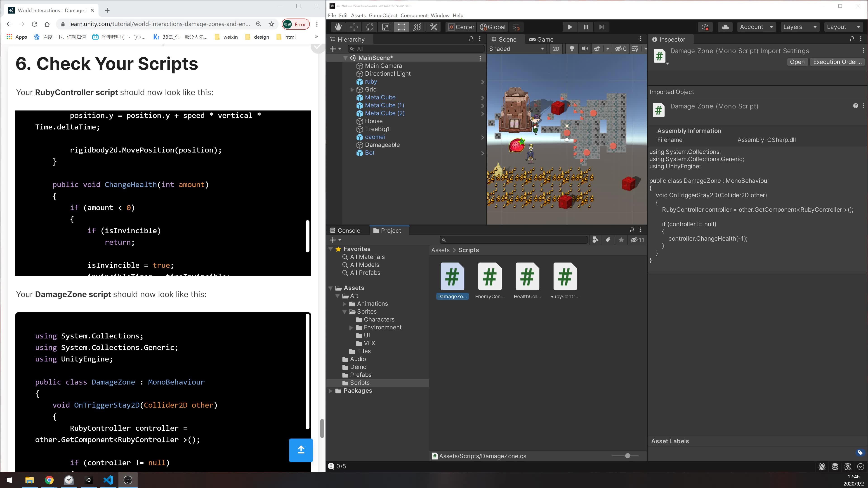868x488 pixels.
Task: Lock the Inspector panel
Action: tap(852, 39)
